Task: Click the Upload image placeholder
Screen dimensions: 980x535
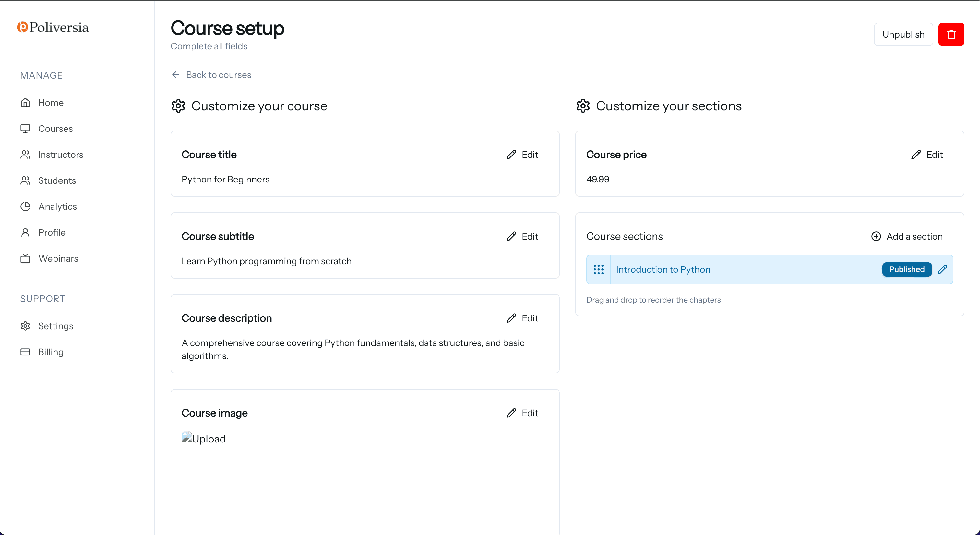Action: (x=204, y=439)
